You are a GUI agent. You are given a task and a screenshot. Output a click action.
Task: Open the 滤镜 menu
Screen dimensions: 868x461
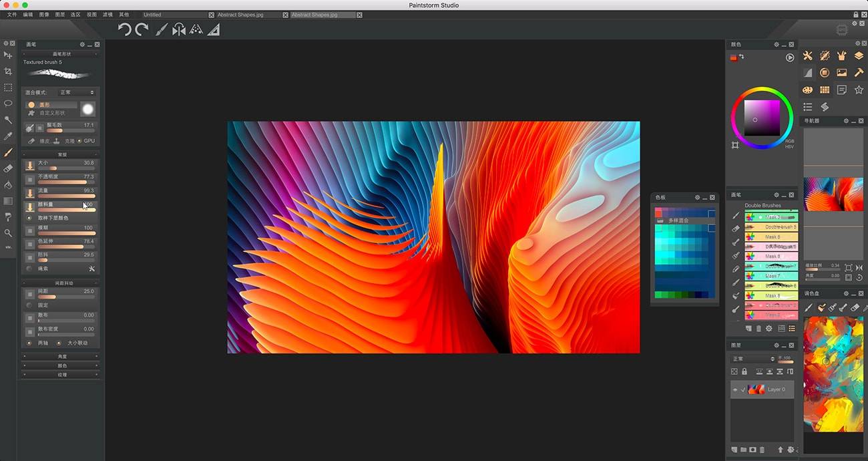pos(107,14)
